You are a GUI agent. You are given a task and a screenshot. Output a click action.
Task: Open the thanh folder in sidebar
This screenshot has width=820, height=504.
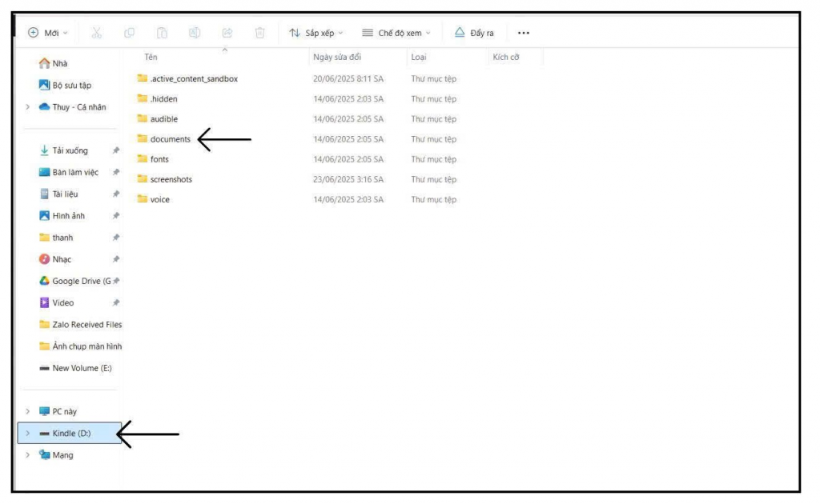click(57, 238)
